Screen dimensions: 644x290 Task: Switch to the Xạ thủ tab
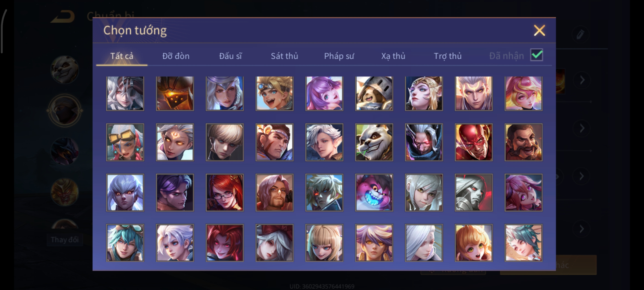[393, 56]
